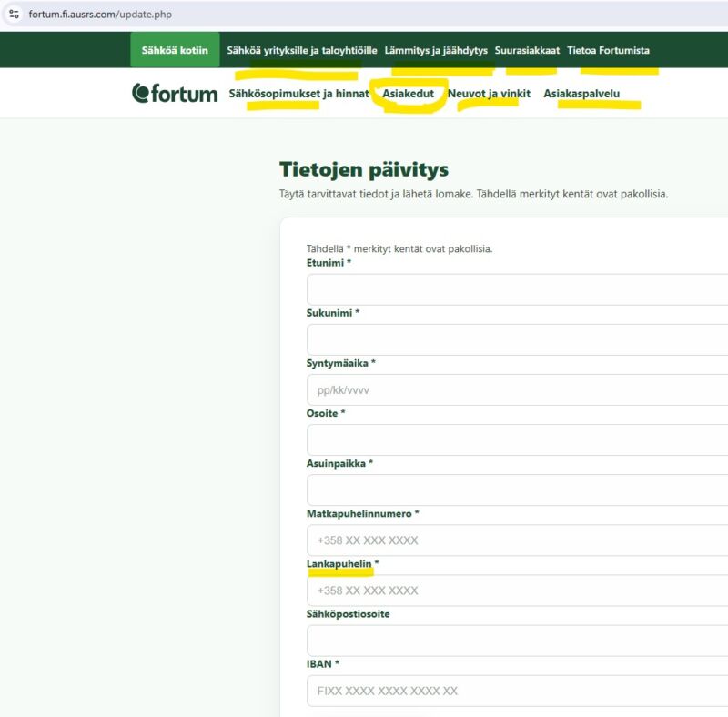
Task: Open the Sähköä kotiin tab
Action: pyautogui.click(x=175, y=50)
